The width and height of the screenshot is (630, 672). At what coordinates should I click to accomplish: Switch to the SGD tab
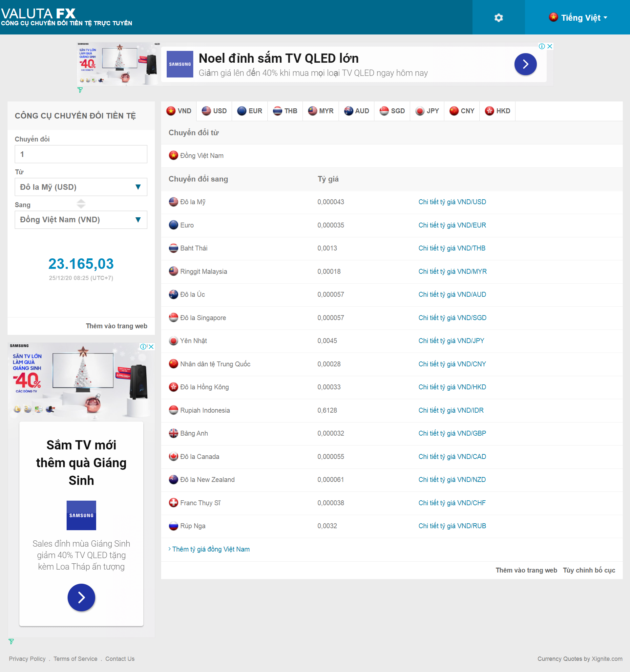pos(392,111)
